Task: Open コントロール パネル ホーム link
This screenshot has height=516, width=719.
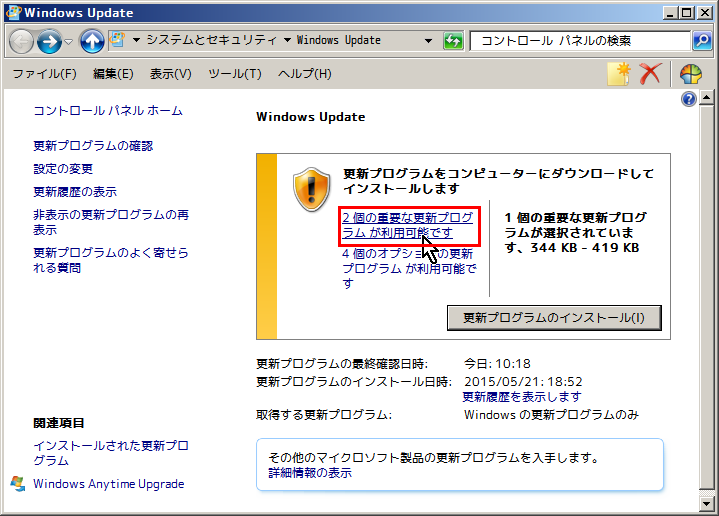Action: click(108, 111)
